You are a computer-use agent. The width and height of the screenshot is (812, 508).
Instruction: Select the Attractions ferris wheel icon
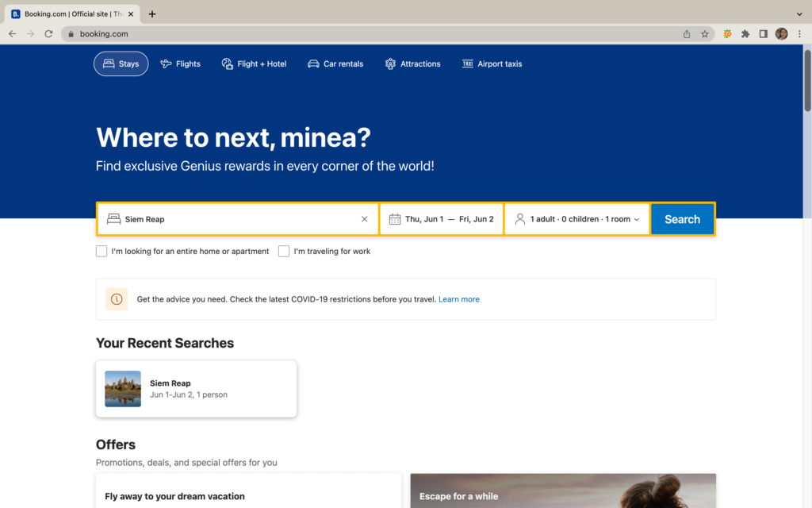point(389,63)
